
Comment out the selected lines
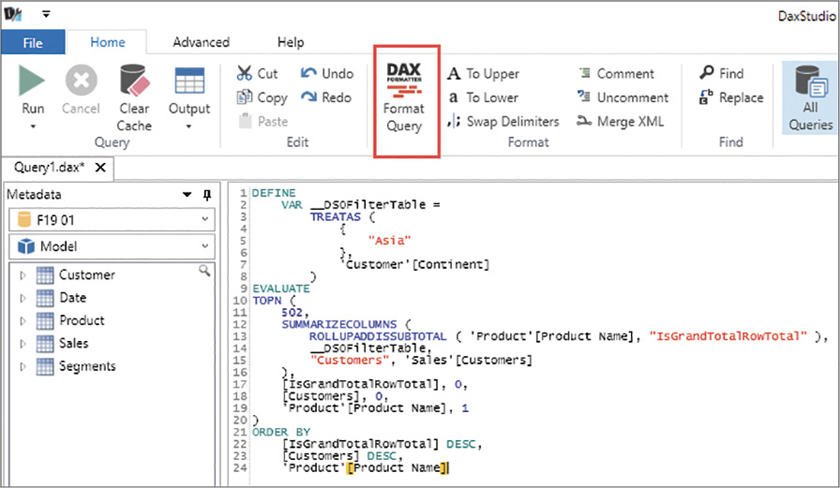click(616, 73)
